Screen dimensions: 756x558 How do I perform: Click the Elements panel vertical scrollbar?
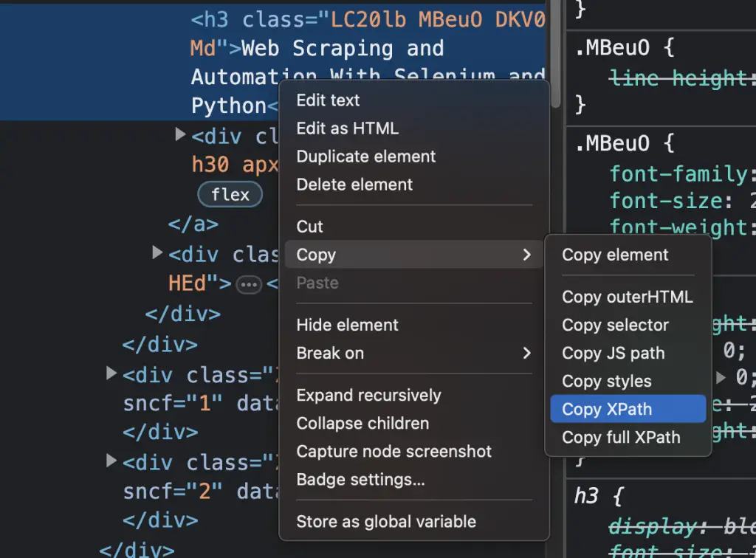pos(556,53)
